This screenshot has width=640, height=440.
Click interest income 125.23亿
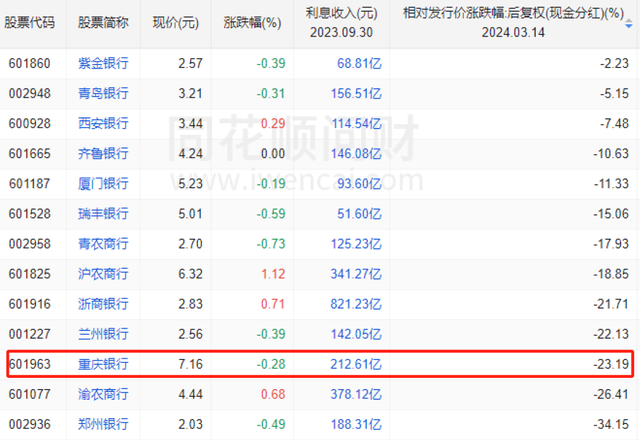tap(356, 244)
